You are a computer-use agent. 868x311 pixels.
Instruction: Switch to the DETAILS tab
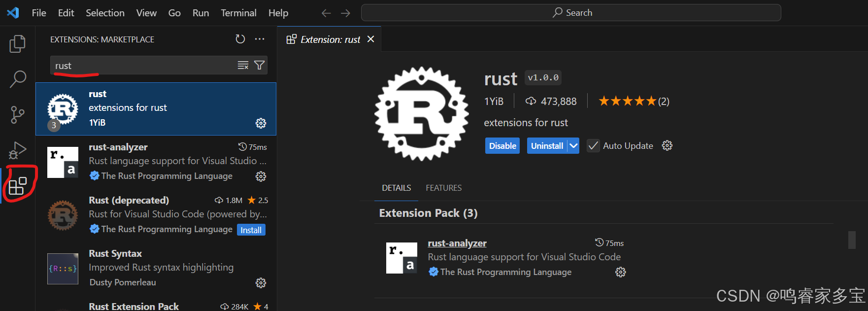396,188
